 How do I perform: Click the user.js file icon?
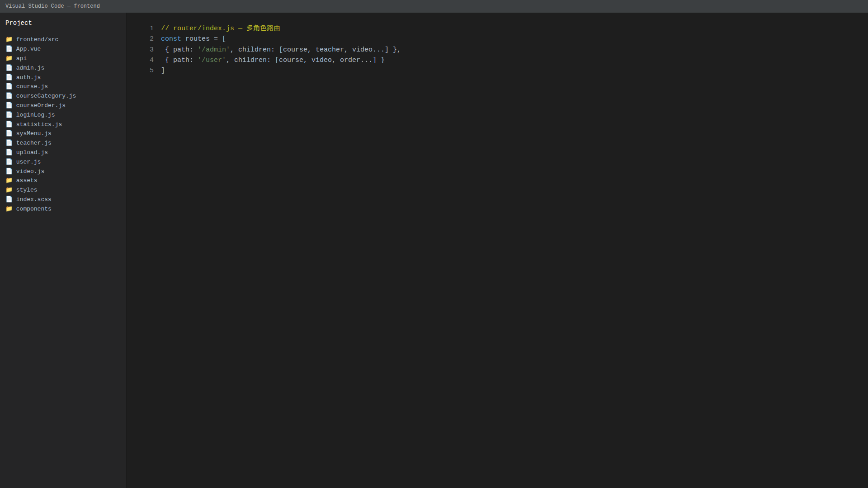coord(9,162)
